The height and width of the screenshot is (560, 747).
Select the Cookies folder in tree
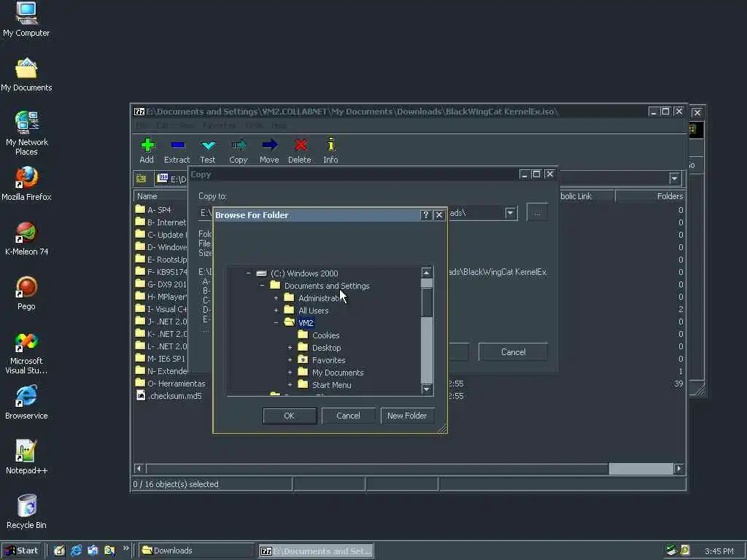click(x=326, y=335)
